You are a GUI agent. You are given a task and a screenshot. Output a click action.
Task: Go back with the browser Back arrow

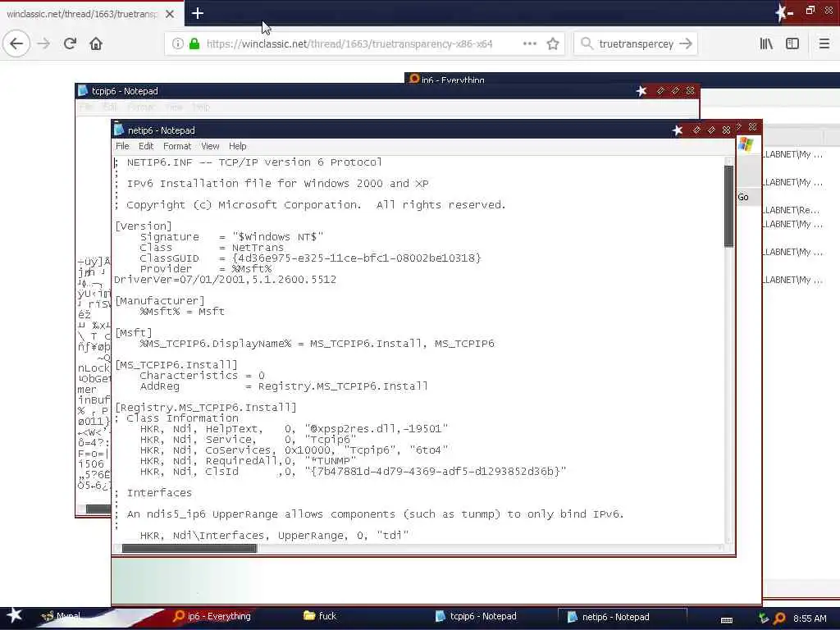click(16, 43)
